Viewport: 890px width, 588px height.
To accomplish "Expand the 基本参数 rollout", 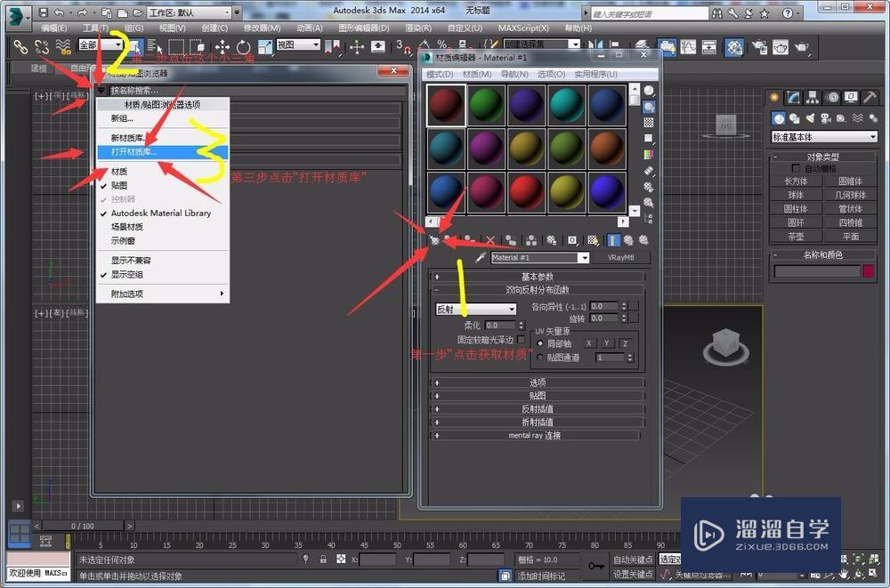I will click(537, 277).
